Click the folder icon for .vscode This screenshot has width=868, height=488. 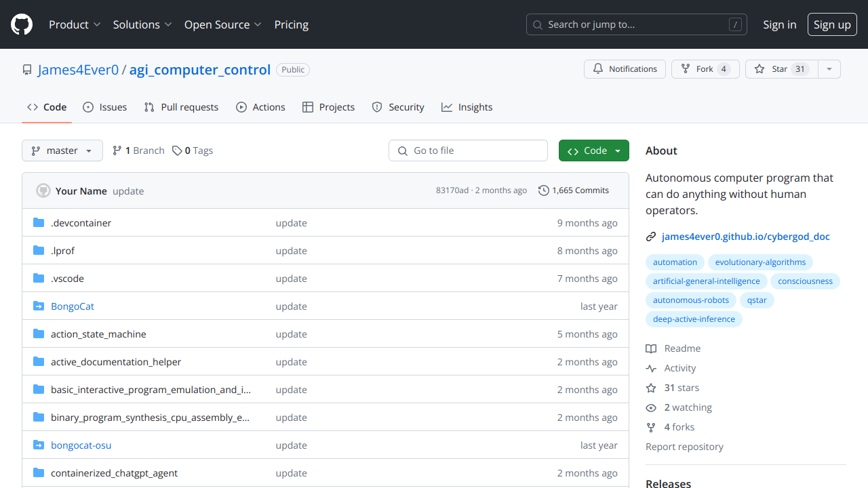click(x=39, y=278)
